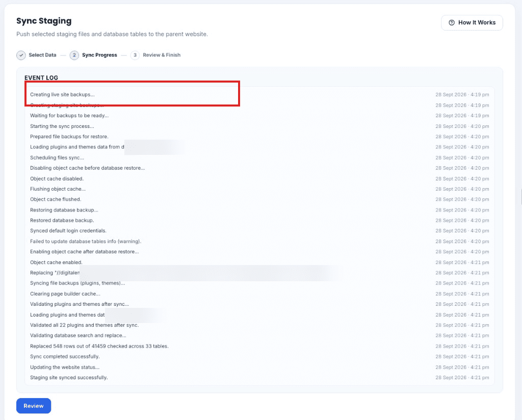
Task: Select the 'Staging site synced successfully.' entry
Action: tap(69, 377)
